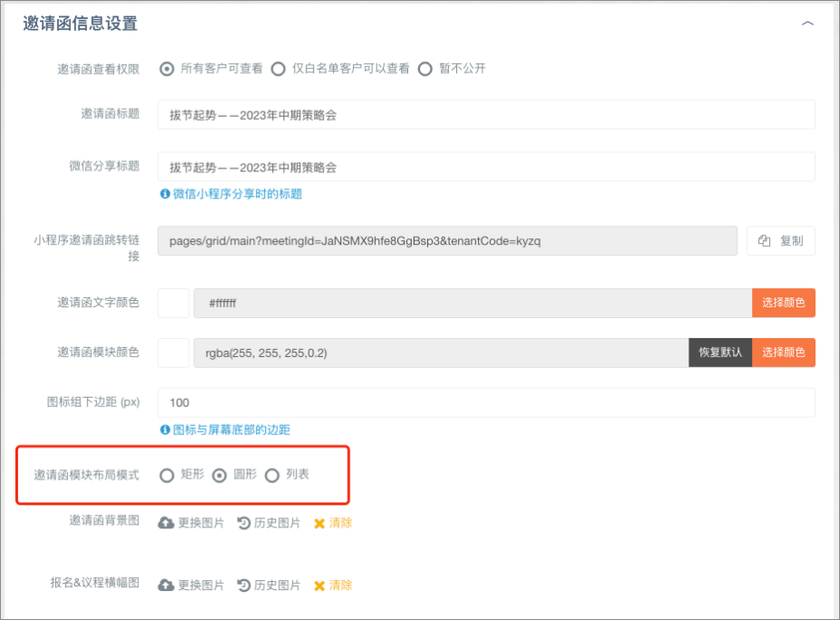The image size is (840, 620).
Task: Click 选择颜色 for 邀请函文字颜色
Action: point(783,303)
